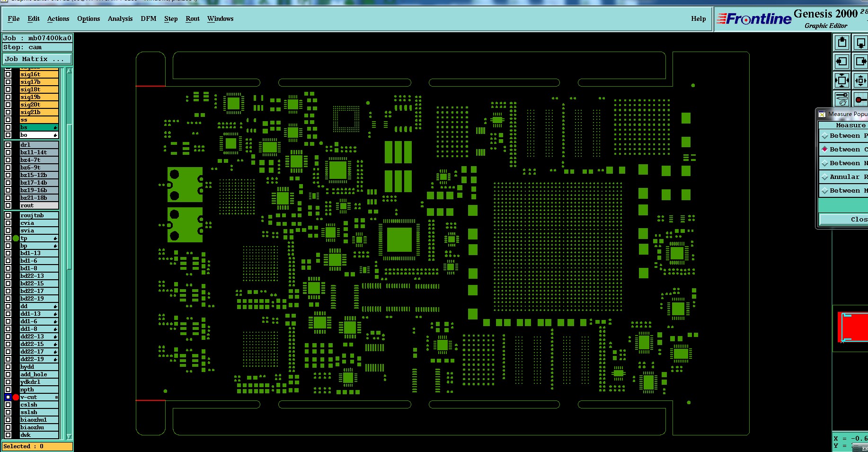Click the hand icon on the dd1-8 layer
Image resolution: width=868 pixels, height=452 pixels.
click(x=55, y=329)
